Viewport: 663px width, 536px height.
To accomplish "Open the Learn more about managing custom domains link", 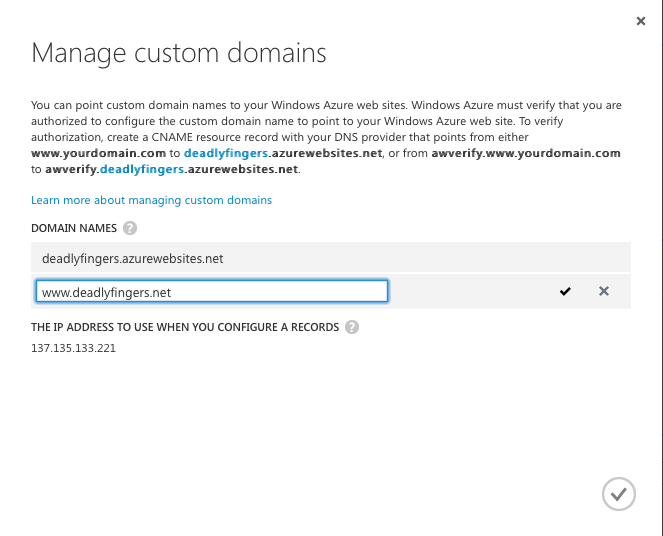I will click(x=151, y=200).
